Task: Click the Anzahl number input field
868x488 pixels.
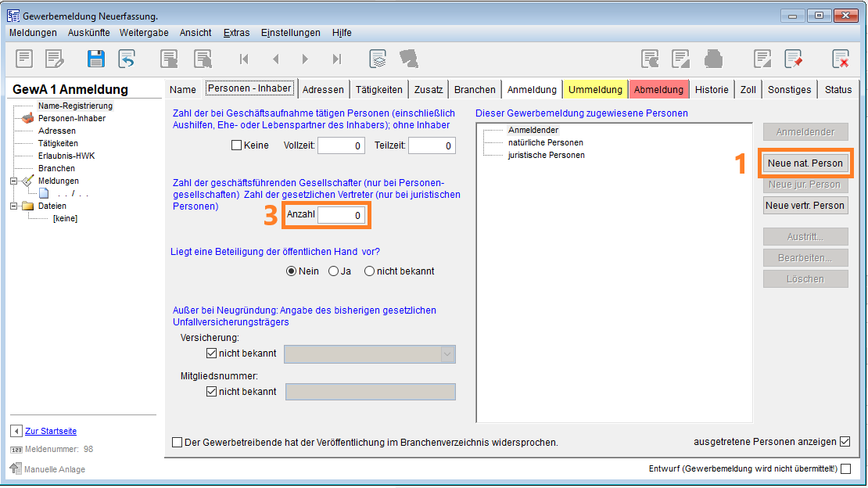Action: pyautogui.click(x=341, y=215)
